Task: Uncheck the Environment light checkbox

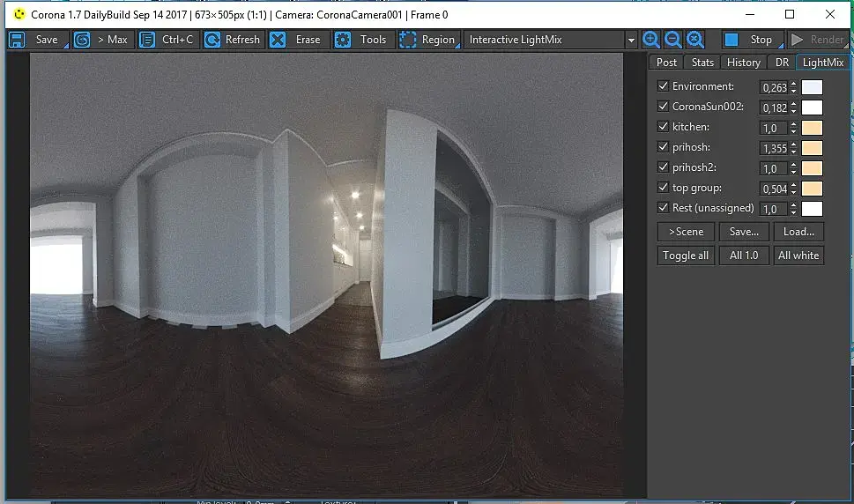Action: pos(663,85)
